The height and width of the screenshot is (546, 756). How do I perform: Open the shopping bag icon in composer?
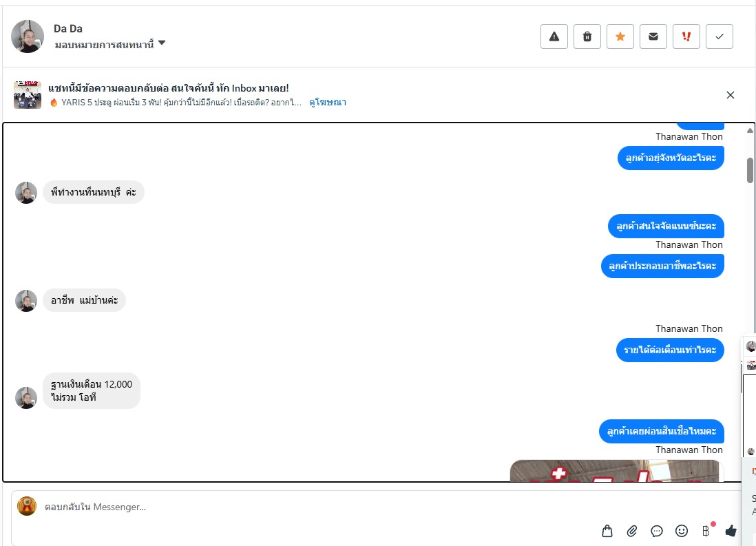click(x=607, y=531)
